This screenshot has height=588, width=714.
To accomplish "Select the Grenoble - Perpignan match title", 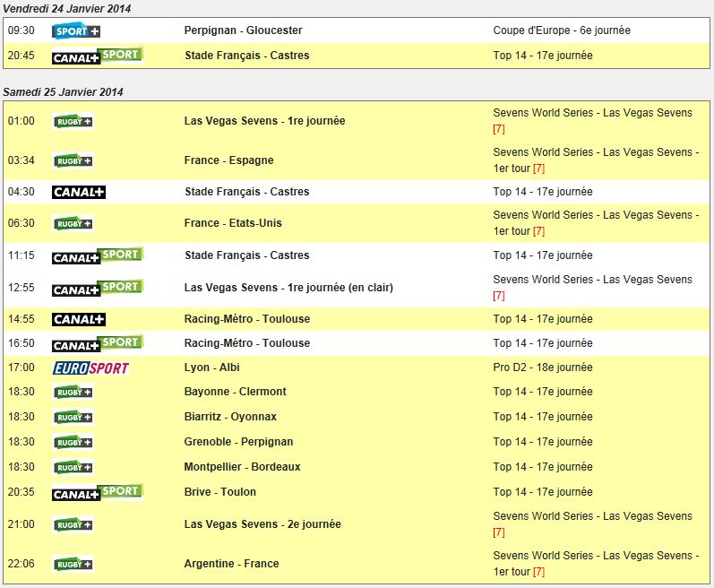I will click(x=238, y=442).
